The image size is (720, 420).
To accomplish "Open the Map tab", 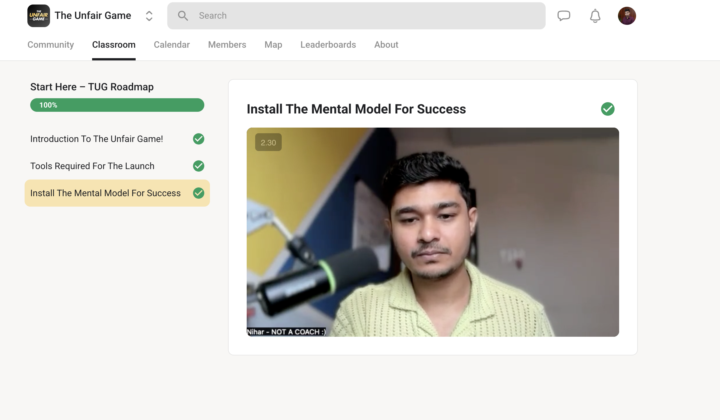I will click(273, 45).
